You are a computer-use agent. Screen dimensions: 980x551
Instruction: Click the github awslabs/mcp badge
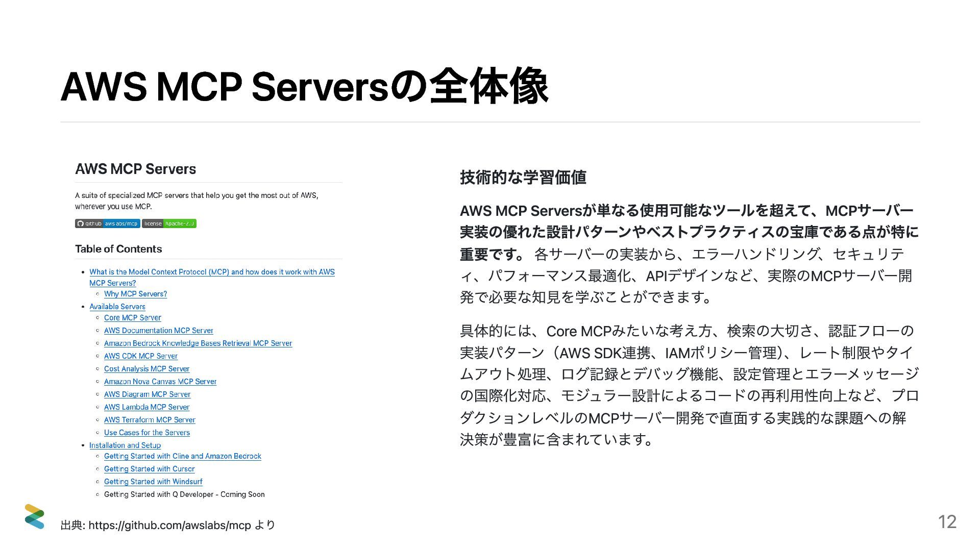[x=107, y=223]
